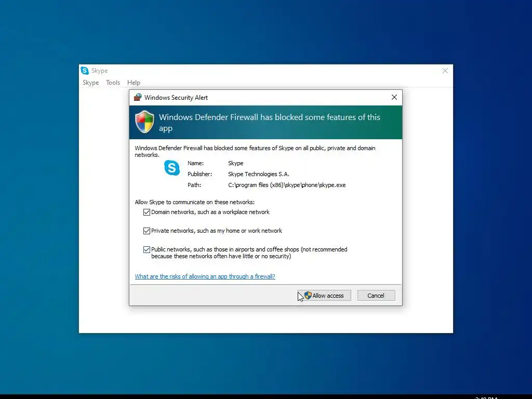Toggle Private networks checkbox

pos(147,231)
